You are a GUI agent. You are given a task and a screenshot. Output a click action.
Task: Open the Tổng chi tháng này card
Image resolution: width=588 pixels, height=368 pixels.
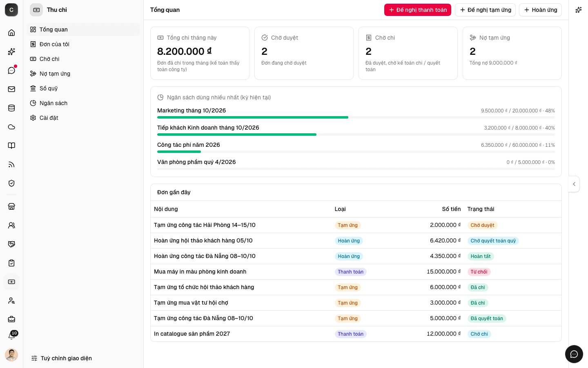pos(200,53)
